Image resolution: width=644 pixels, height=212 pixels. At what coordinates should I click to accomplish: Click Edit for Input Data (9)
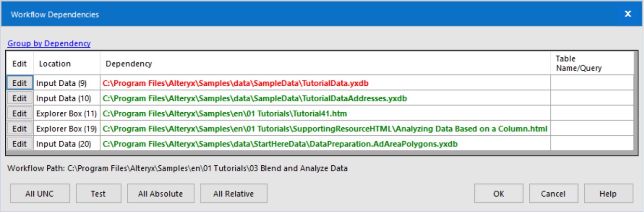[20, 83]
